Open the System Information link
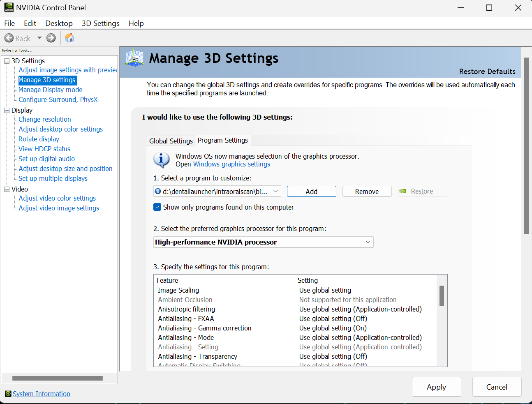This screenshot has height=404, width=532. (x=42, y=394)
